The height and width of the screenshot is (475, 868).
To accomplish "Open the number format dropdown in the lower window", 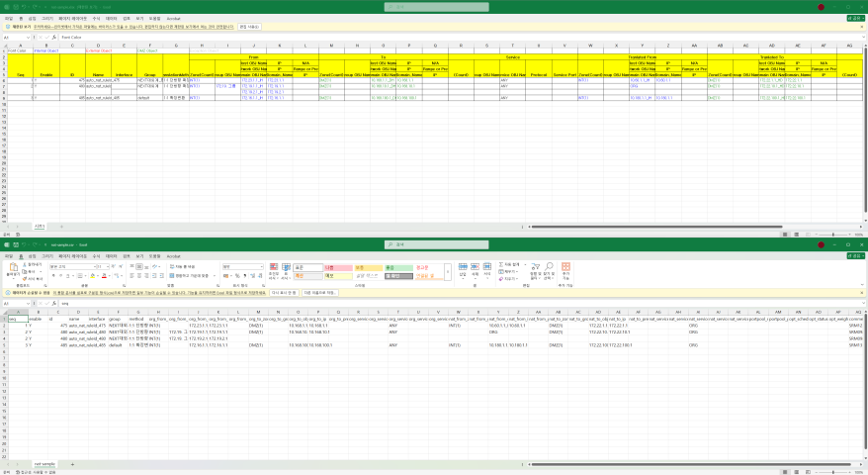I will [261, 266].
